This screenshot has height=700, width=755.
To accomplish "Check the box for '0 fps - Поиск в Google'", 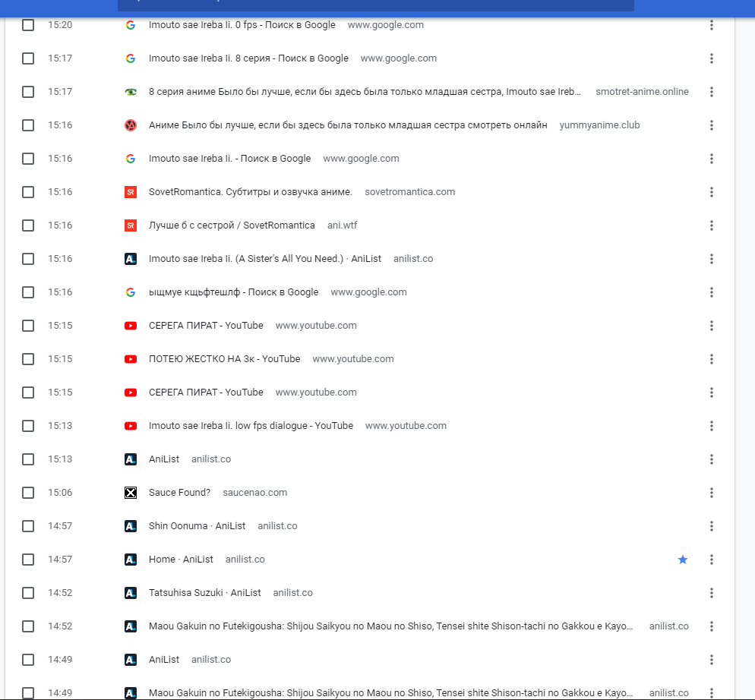I will point(28,25).
